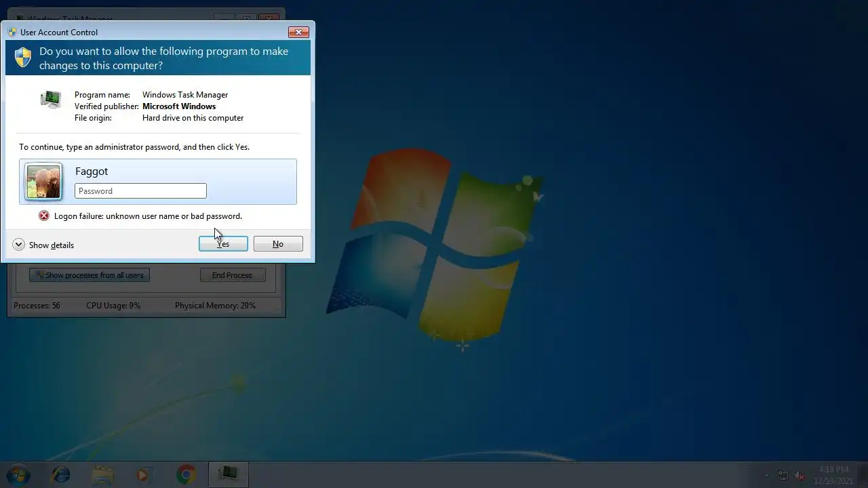
Task: Click End Process in Task Manager window
Action: point(232,275)
